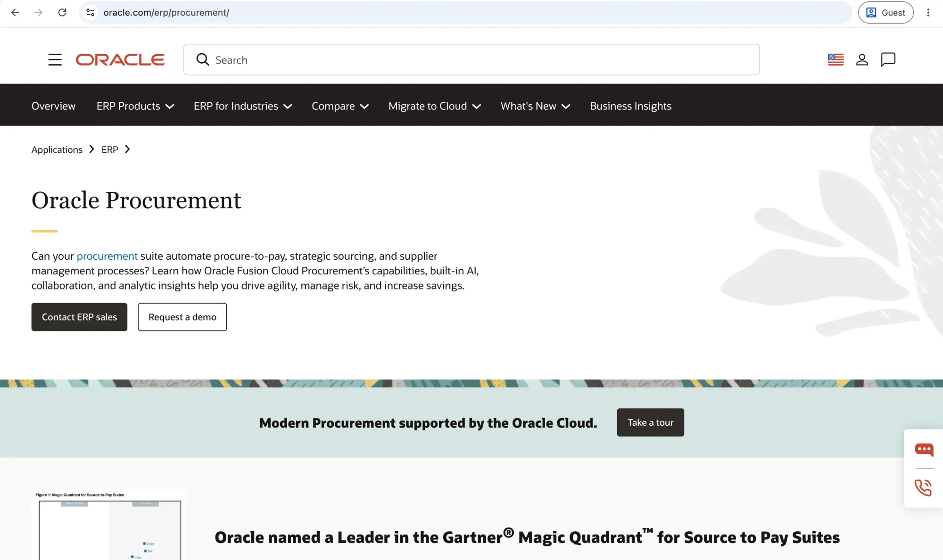The image size is (943, 560).
Task: Go back using the browser back arrow
Action: click(15, 13)
